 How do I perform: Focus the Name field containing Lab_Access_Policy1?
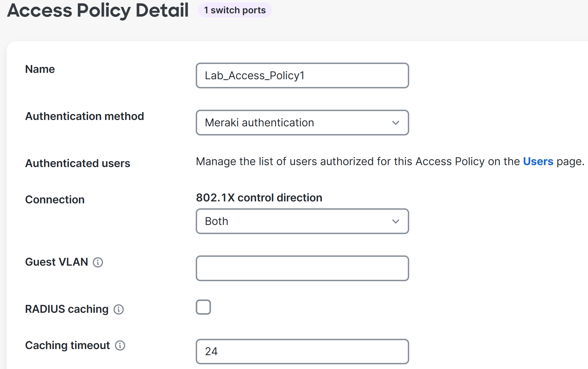click(x=302, y=76)
